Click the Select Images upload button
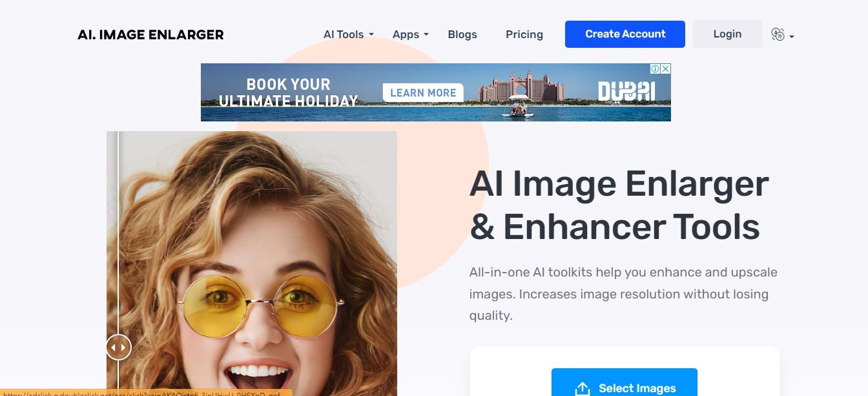This screenshot has width=868, height=396. [625, 382]
